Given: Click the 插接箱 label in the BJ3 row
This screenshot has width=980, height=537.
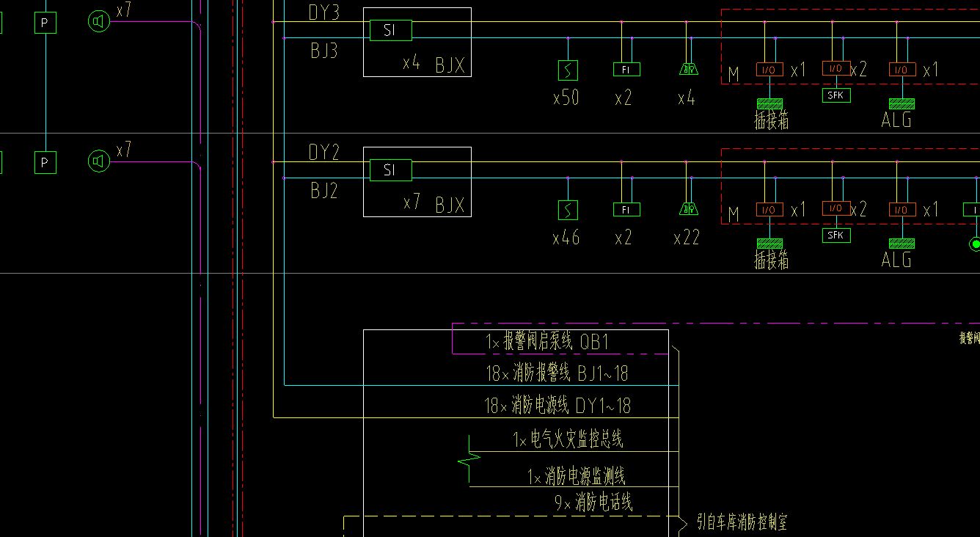Looking at the screenshot, I should (x=772, y=120).
